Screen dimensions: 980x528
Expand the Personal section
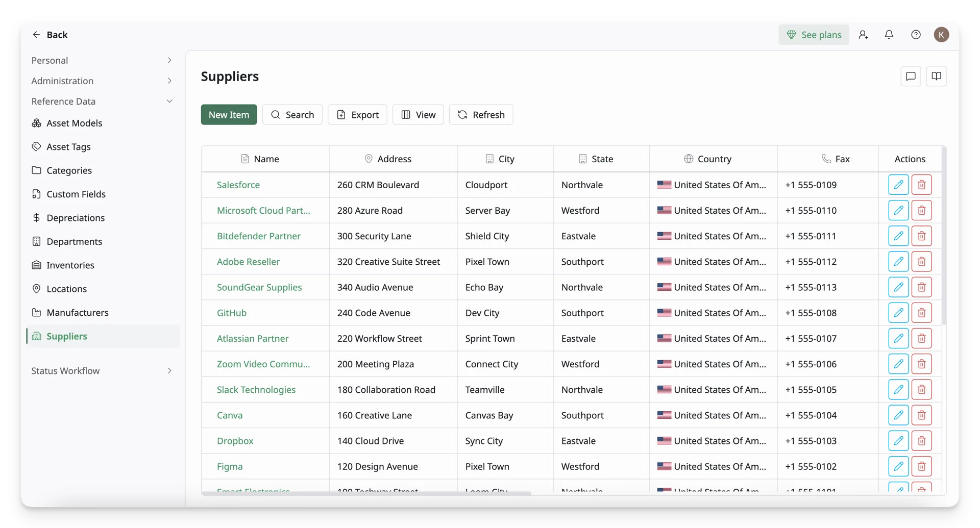click(x=102, y=60)
